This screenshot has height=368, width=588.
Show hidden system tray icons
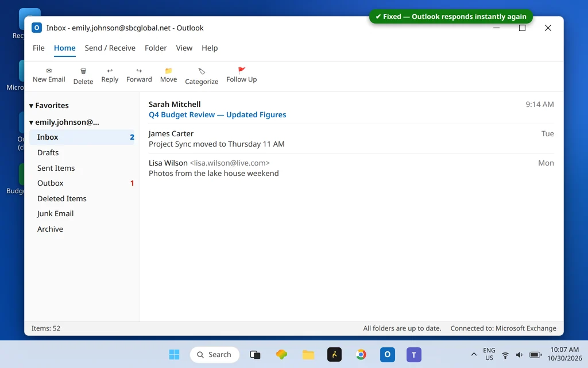(474, 354)
